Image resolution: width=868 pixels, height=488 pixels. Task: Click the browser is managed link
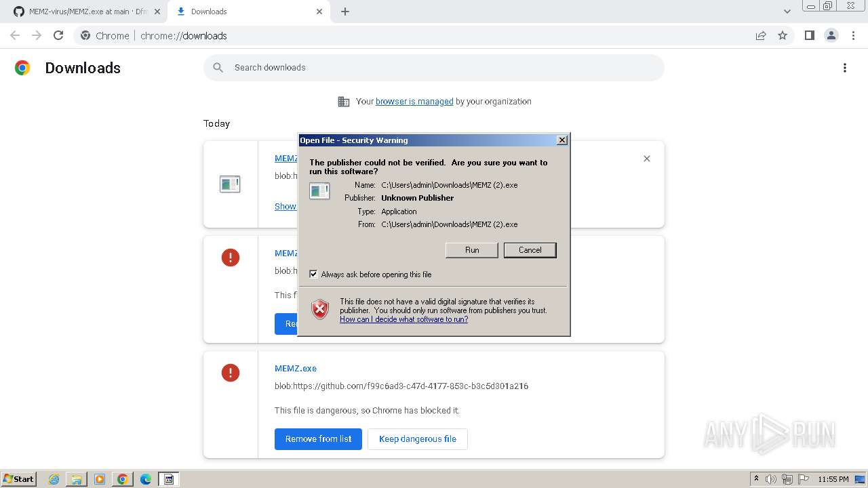414,102
